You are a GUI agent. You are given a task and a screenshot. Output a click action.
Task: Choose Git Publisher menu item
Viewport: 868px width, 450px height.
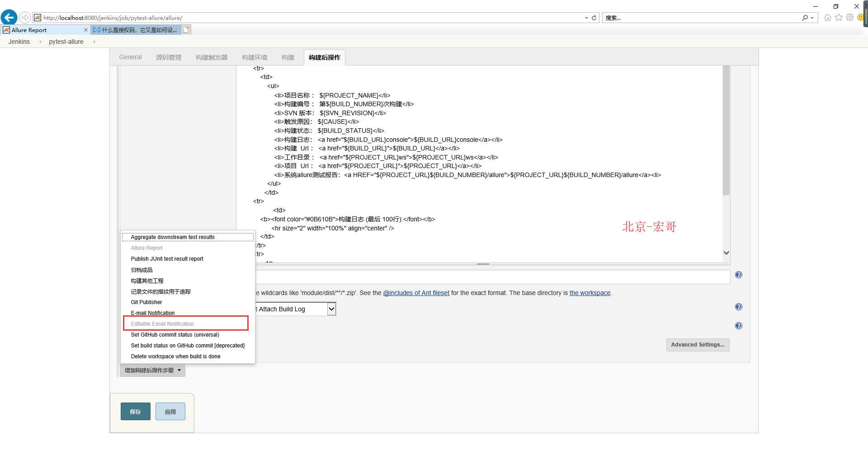tap(188, 302)
